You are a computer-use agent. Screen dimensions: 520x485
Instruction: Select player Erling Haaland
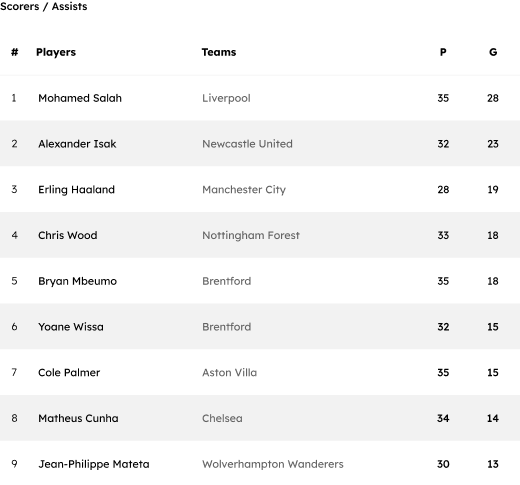(x=76, y=189)
